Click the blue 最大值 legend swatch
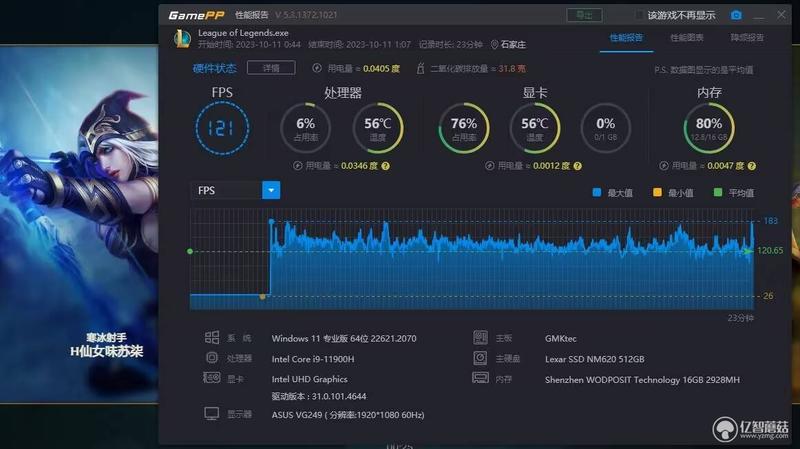This screenshot has width=800, height=449. pyautogui.click(x=596, y=192)
